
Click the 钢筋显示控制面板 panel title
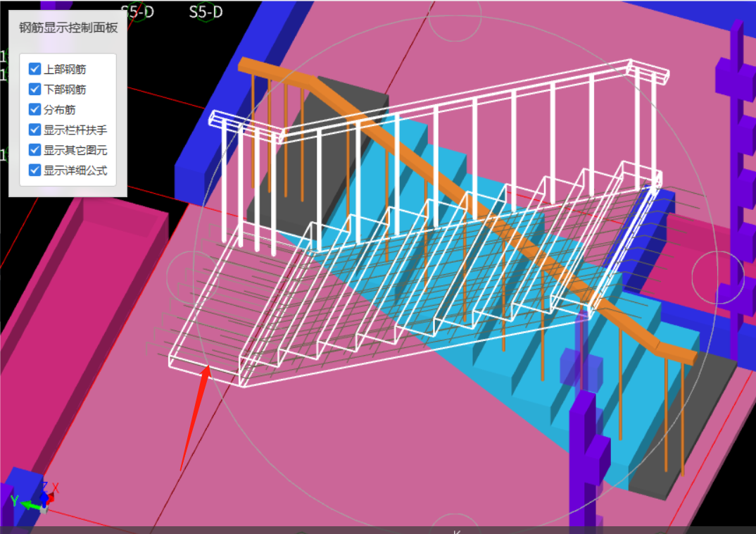point(68,28)
